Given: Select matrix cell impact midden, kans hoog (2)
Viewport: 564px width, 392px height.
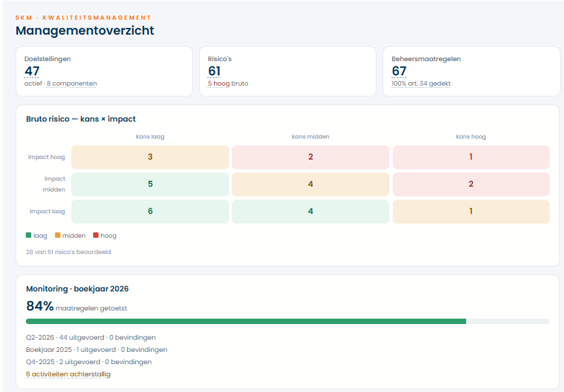Looking at the screenshot, I should tap(471, 184).
